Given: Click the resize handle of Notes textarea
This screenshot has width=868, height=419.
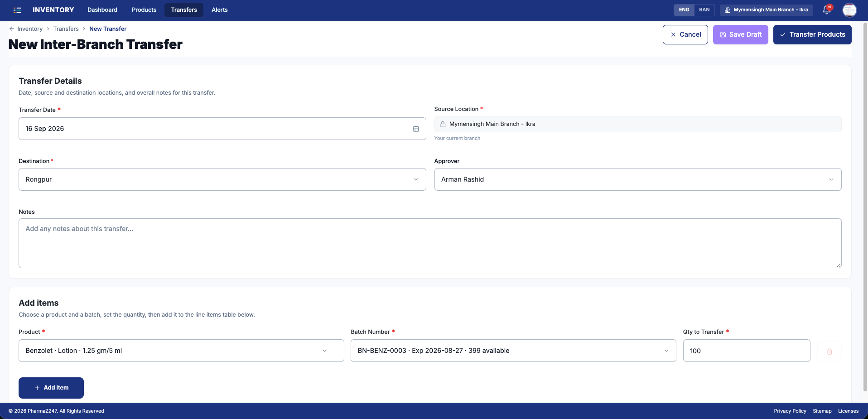Looking at the screenshot, I should pyautogui.click(x=839, y=265).
